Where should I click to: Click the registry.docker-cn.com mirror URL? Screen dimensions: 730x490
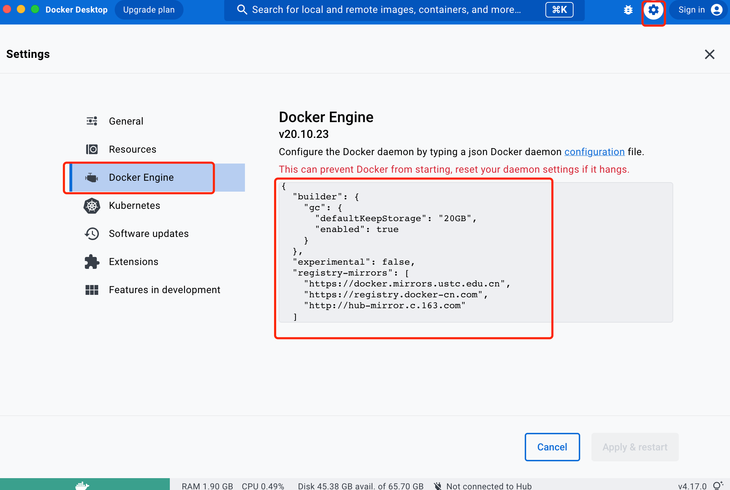pyautogui.click(x=396, y=294)
